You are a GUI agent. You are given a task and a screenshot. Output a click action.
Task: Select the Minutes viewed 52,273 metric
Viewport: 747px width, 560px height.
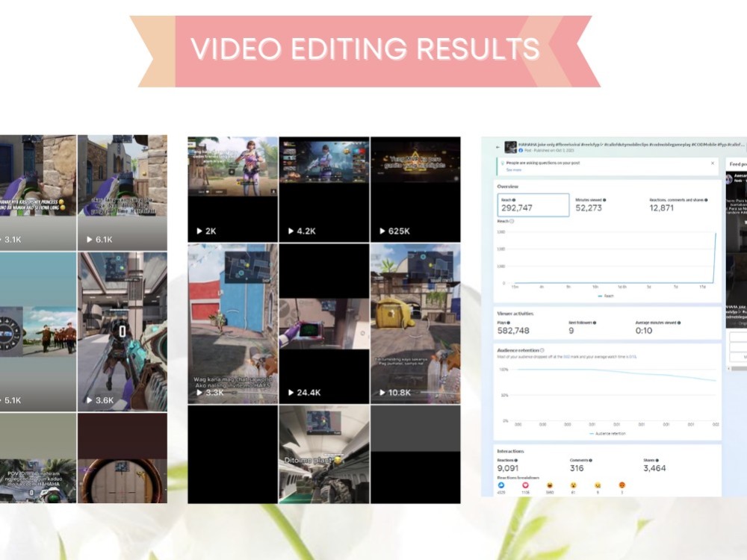coord(591,205)
